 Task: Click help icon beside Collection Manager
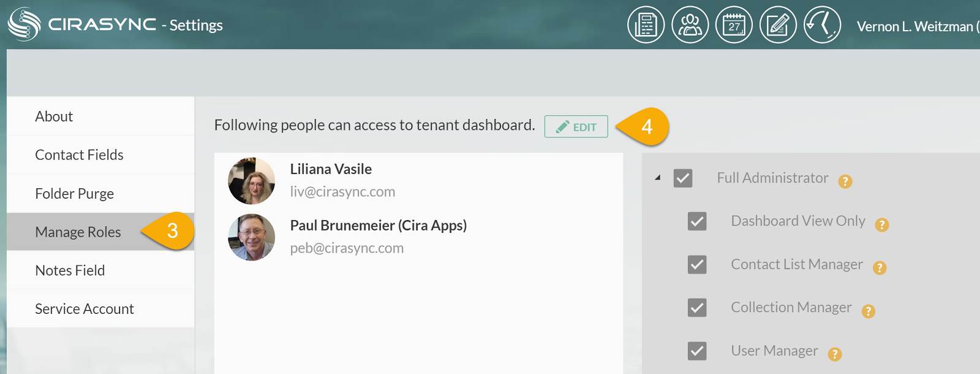(x=869, y=311)
